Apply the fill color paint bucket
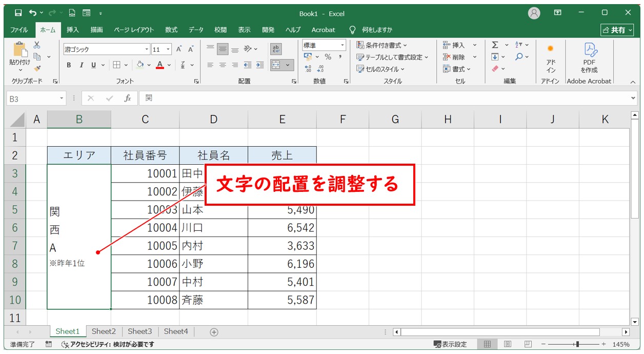The width and height of the screenshot is (644, 354). (x=139, y=65)
